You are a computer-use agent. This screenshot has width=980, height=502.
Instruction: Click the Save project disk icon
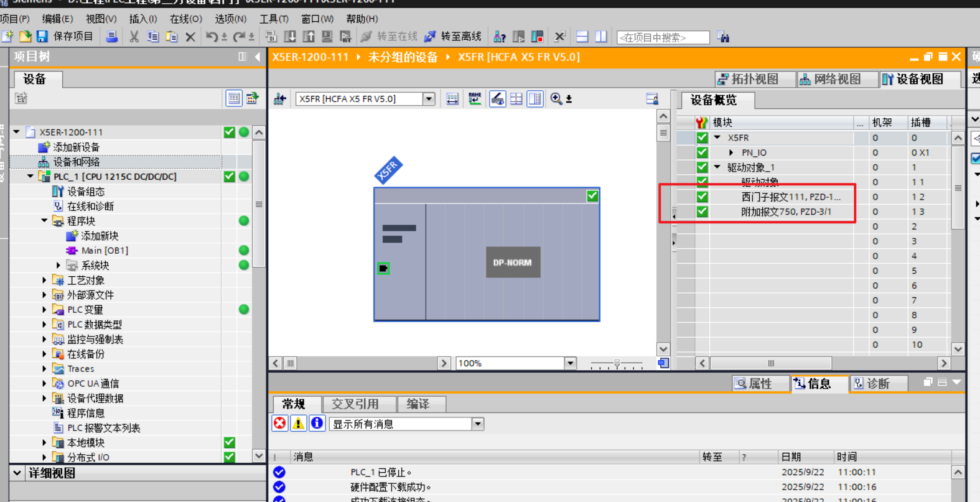point(42,37)
